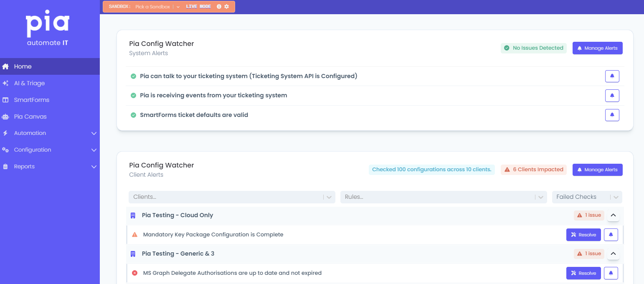Viewport: 644px width, 284px height.
Task: Click the Pia Canvas robot icon
Action: click(5, 117)
